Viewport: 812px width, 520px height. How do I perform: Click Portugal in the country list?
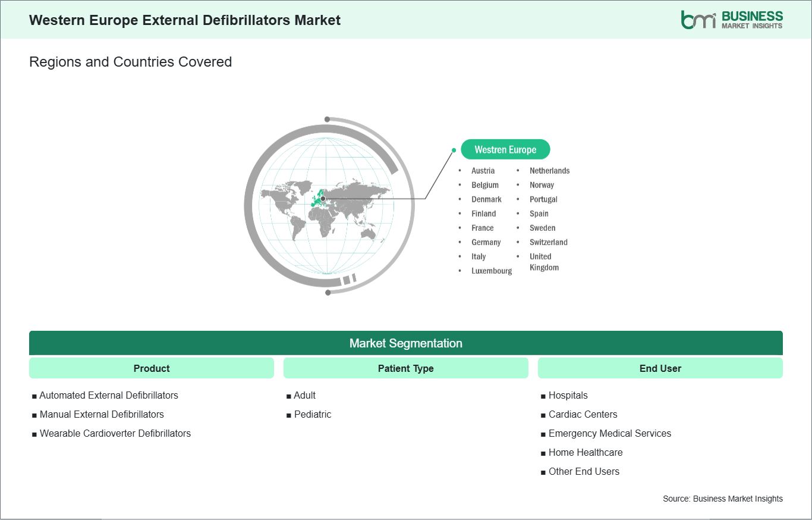tap(544, 199)
